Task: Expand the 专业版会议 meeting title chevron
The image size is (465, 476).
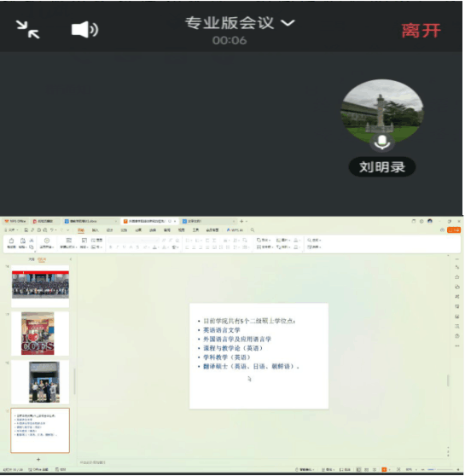Action: coord(288,23)
